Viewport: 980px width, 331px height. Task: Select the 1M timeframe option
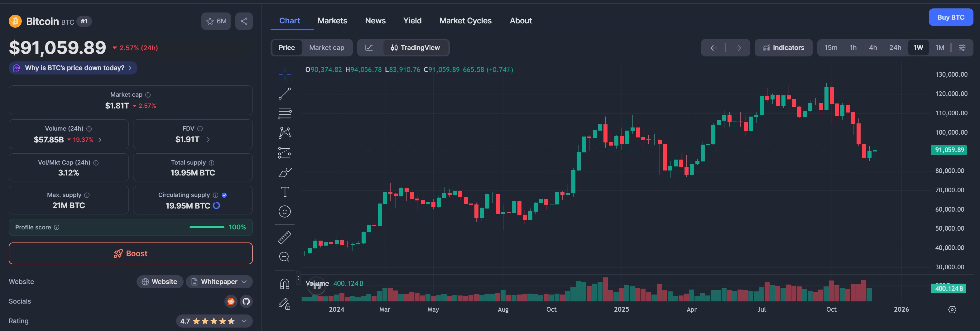939,48
